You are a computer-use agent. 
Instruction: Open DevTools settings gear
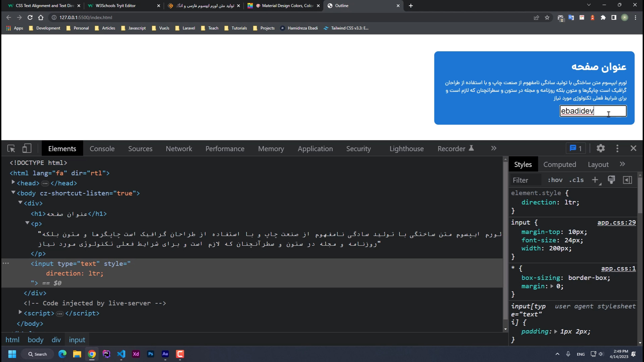coord(600,148)
